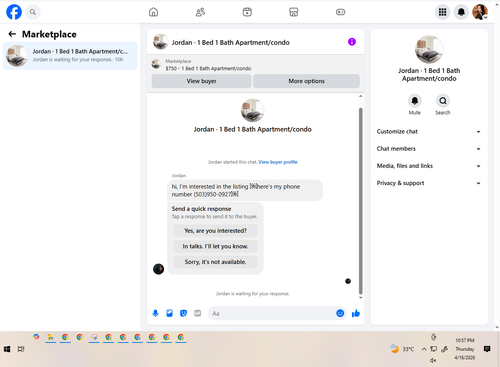
Task: Click the attach photo icon in composer
Action: pos(169,313)
